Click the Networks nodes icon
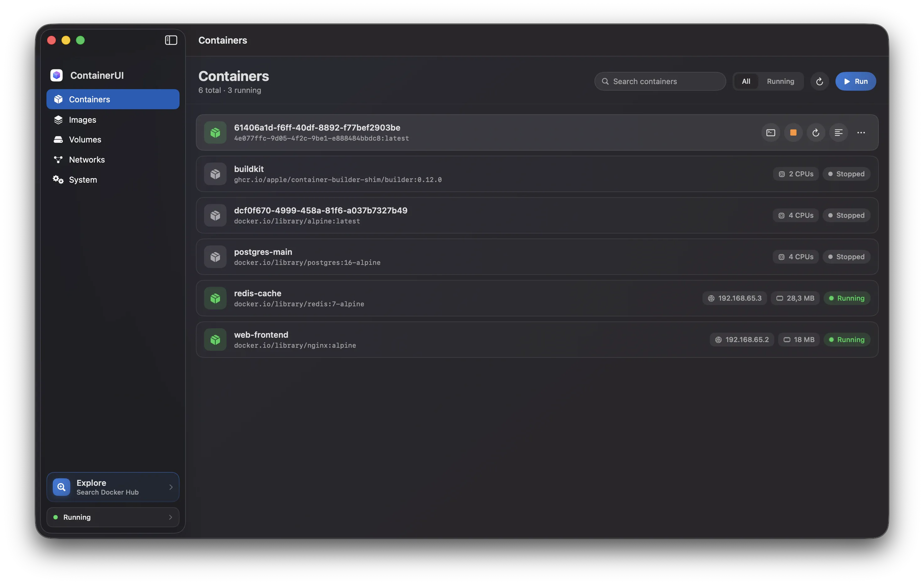Image resolution: width=924 pixels, height=585 pixels. (x=58, y=159)
